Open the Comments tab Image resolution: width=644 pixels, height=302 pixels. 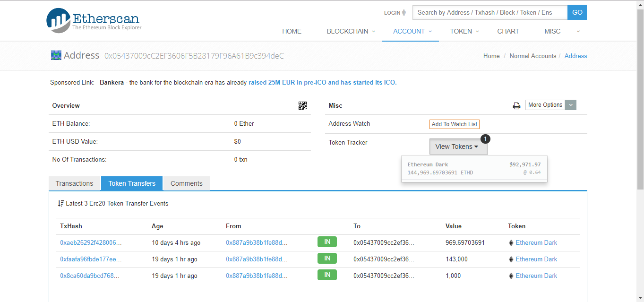186,183
